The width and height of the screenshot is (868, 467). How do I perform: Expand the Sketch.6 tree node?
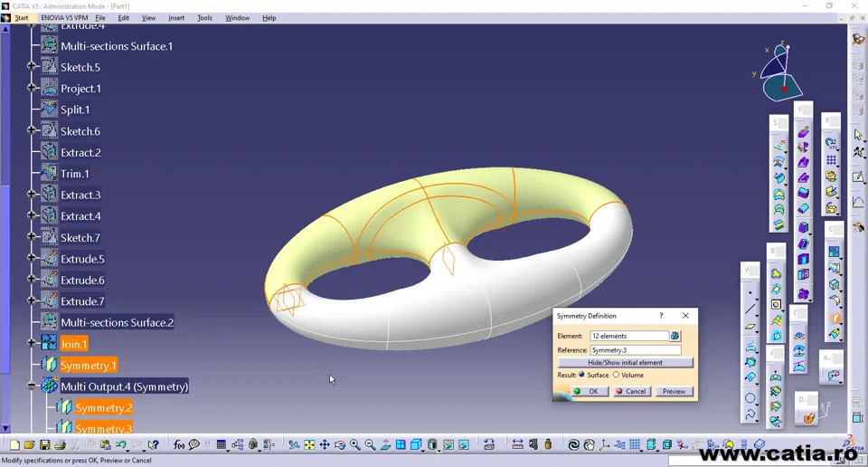32,130
